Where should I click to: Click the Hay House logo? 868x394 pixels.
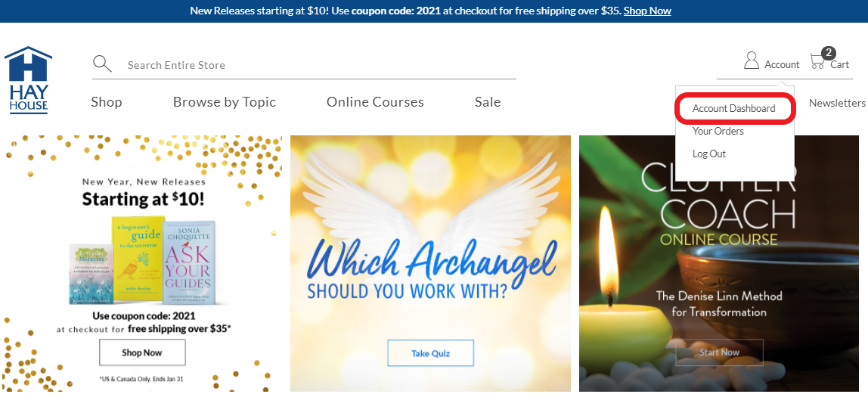pos(28,80)
